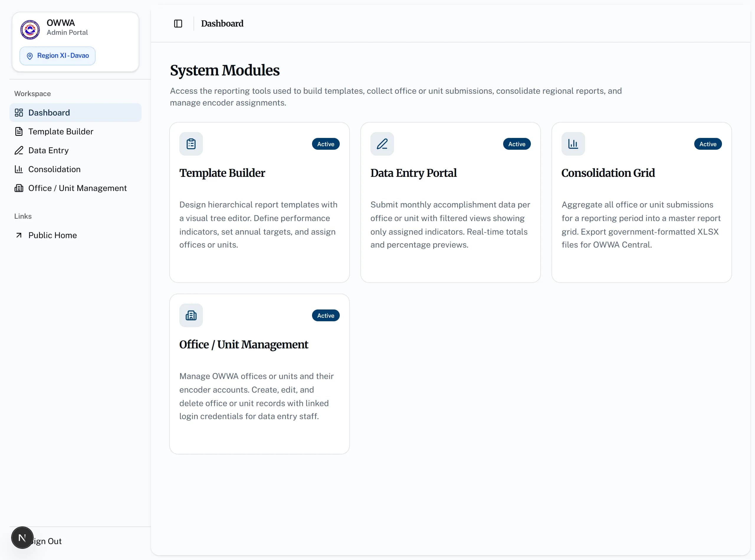
Task: Click the location pin icon in region badge
Action: 30,56
